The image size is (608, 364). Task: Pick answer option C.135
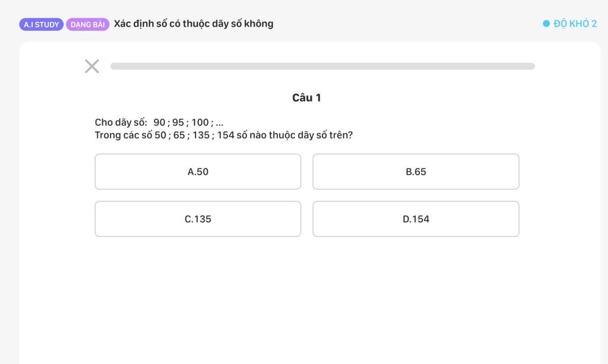pyautogui.click(x=198, y=219)
